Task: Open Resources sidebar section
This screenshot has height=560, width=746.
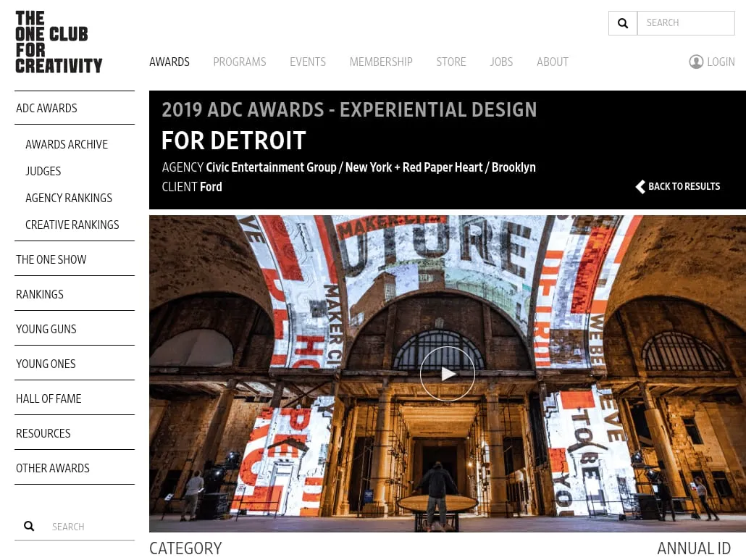Action: coord(43,433)
